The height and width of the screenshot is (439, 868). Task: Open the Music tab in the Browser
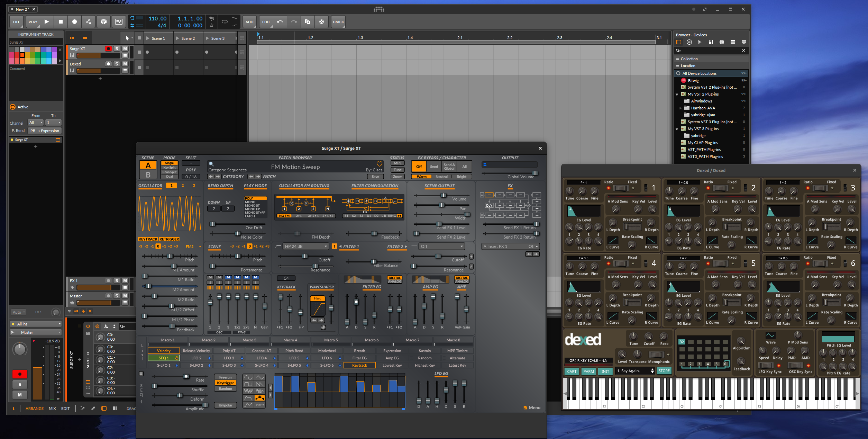click(722, 42)
